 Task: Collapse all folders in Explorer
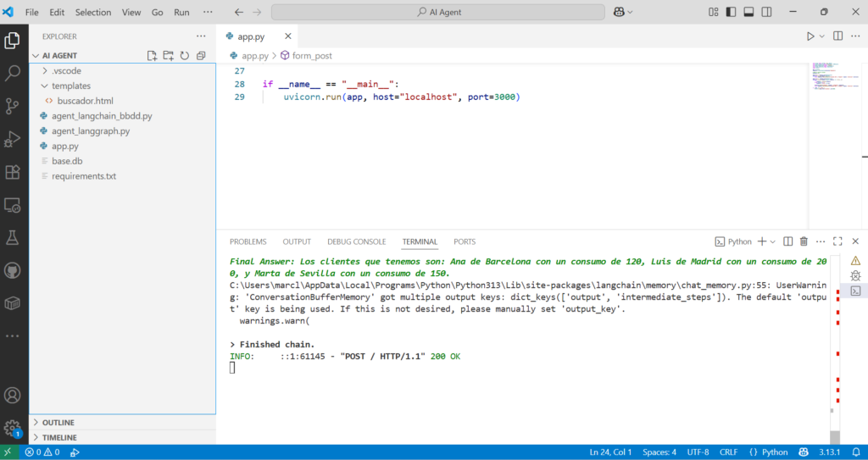coord(201,56)
